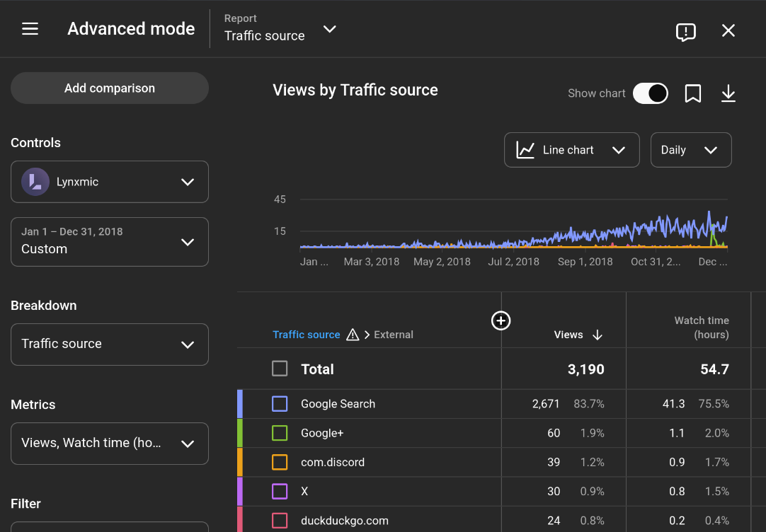
Task: Add a metric with the plus icon
Action: pyautogui.click(x=501, y=320)
